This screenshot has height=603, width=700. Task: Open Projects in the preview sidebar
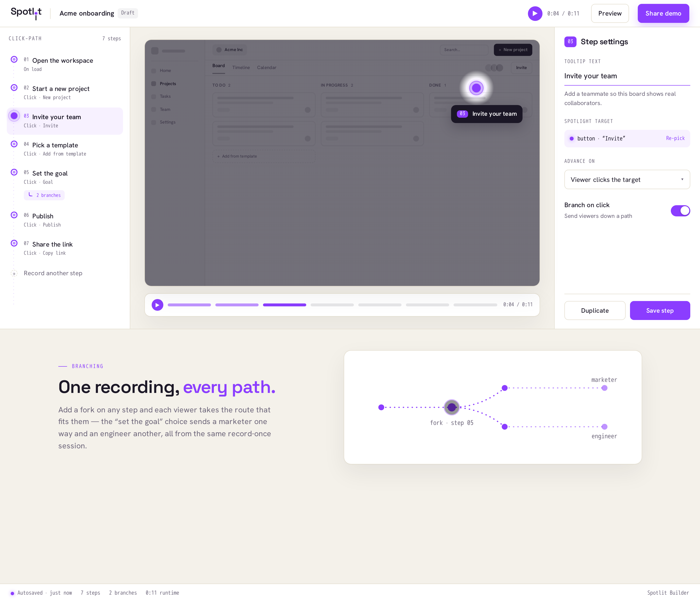[x=174, y=84]
